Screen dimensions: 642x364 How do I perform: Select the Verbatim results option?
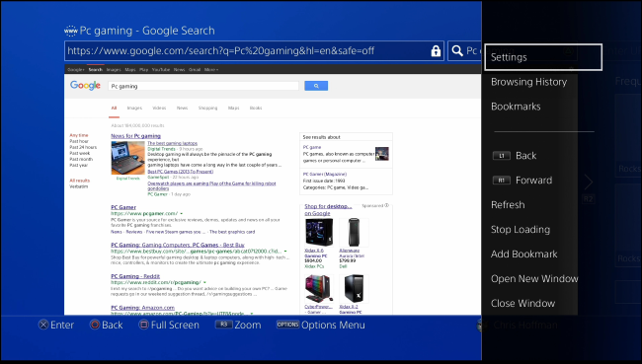79,186
